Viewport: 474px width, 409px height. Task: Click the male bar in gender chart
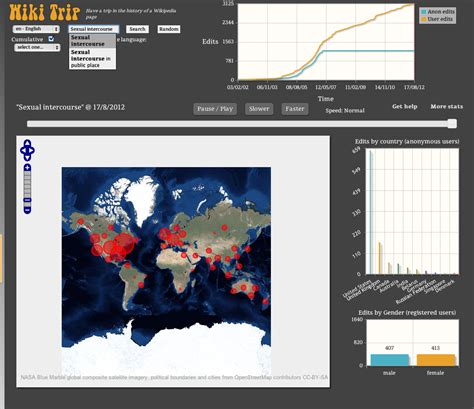click(390, 360)
